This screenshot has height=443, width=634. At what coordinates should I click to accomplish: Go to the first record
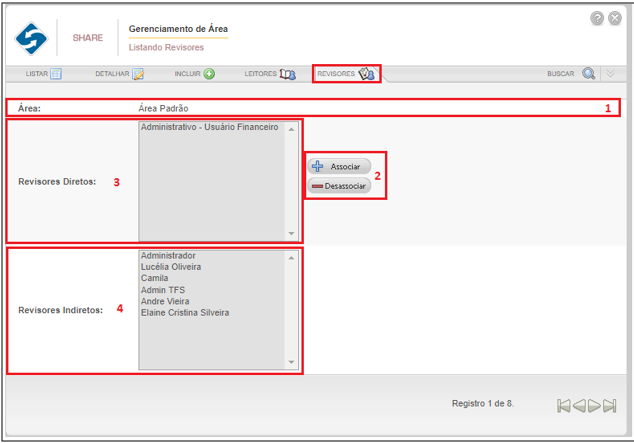(564, 405)
